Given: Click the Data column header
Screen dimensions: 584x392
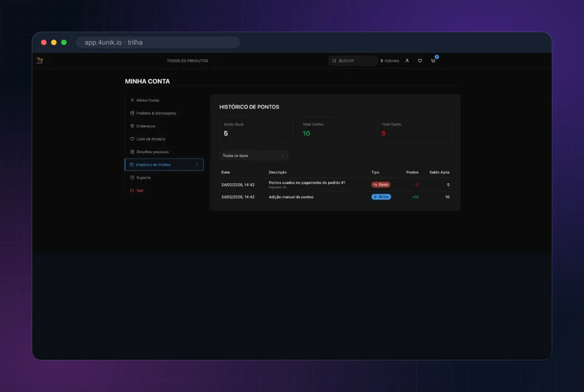Looking at the screenshot, I should 225,172.
